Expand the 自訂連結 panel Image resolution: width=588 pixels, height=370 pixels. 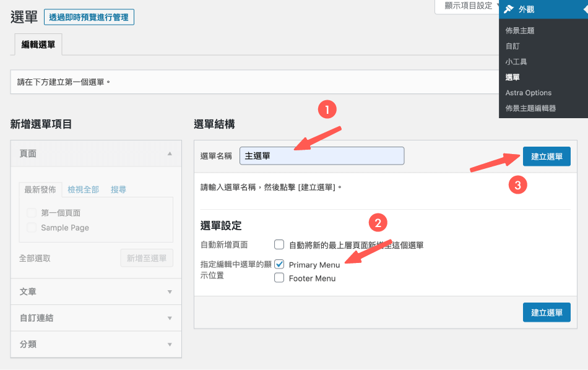click(x=96, y=318)
